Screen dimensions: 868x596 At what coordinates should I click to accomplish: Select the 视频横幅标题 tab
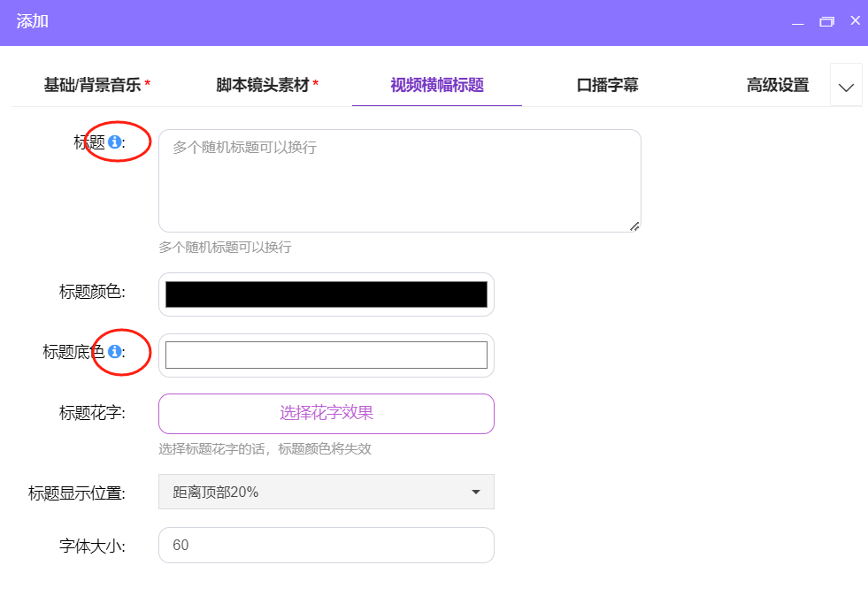(x=436, y=84)
